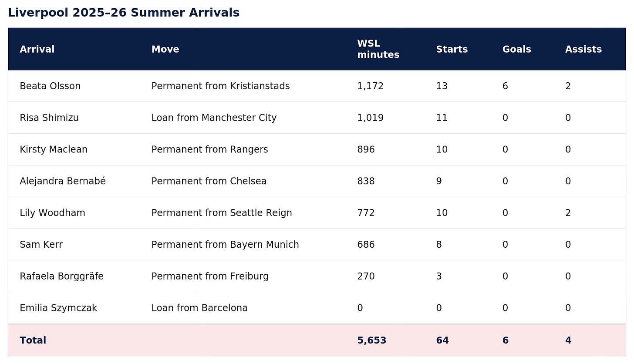Click the Arrival column header
This screenshot has width=634, height=364.
point(37,49)
